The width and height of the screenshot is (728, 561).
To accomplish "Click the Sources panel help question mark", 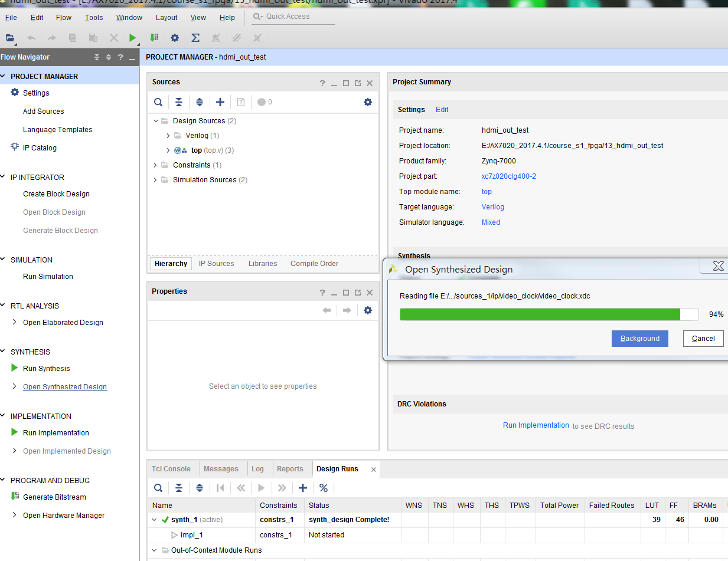I will 322,83.
